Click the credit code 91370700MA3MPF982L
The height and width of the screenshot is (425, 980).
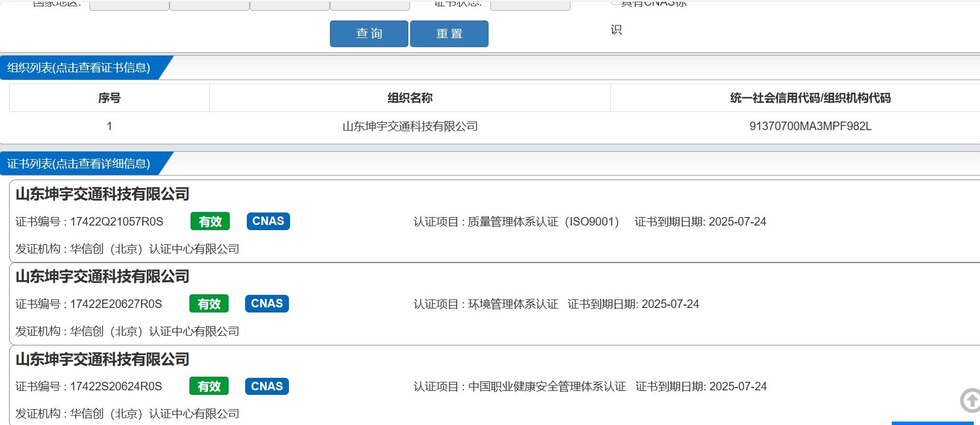pos(811,126)
